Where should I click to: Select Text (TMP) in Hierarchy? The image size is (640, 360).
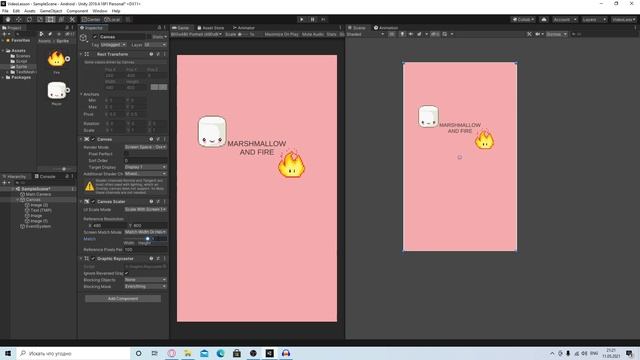(38, 210)
